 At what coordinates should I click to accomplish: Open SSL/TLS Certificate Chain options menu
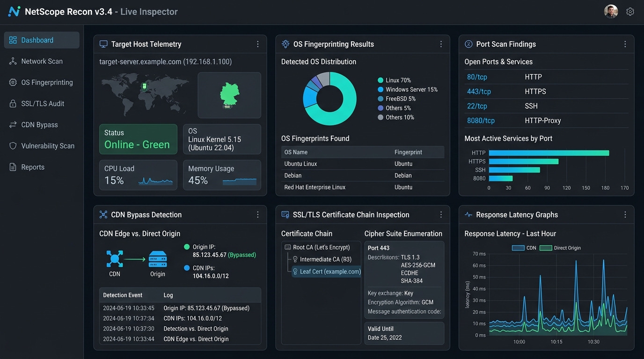click(x=441, y=215)
